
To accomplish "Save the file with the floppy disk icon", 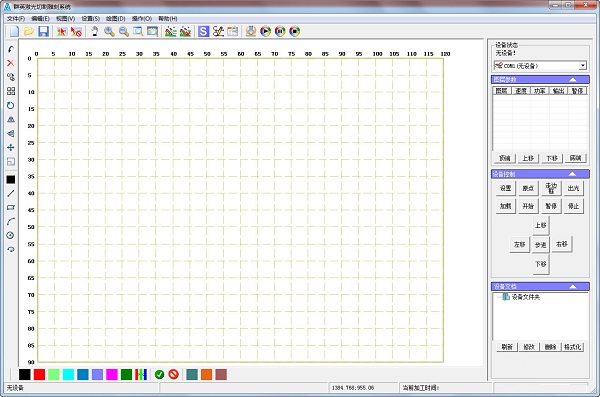I will click(x=43, y=31).
